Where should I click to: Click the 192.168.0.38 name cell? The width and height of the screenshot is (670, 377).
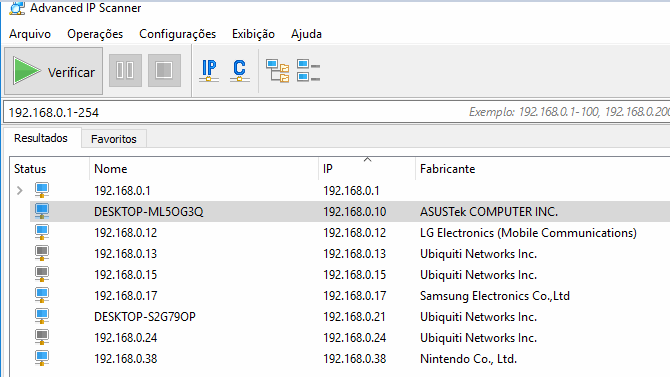(x=126, y=359)
